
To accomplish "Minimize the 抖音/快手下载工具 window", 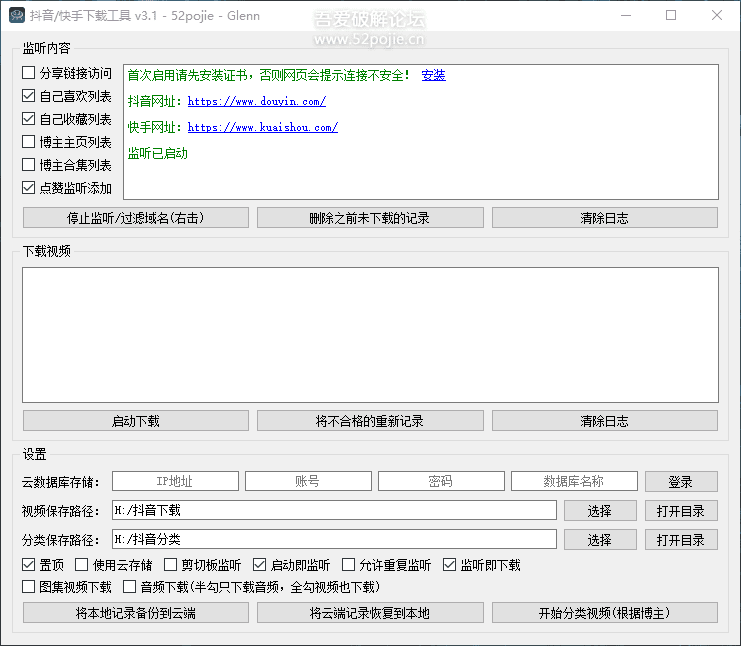I will pyautogui.click(x=626, y=16).
